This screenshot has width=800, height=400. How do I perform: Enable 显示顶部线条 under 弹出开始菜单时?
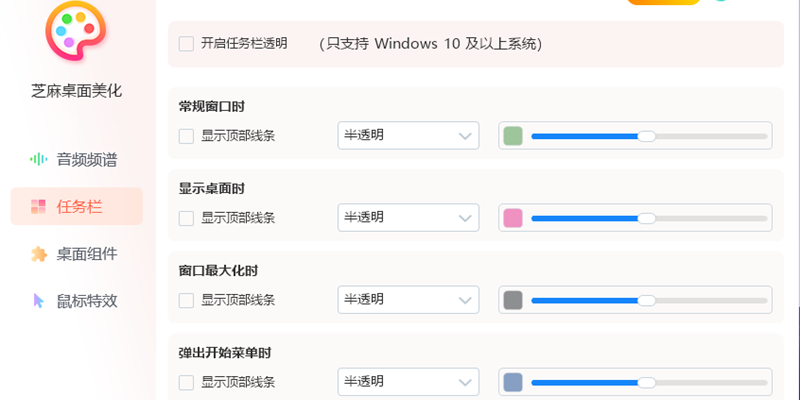pyautogui.click(x=186, y=382)
